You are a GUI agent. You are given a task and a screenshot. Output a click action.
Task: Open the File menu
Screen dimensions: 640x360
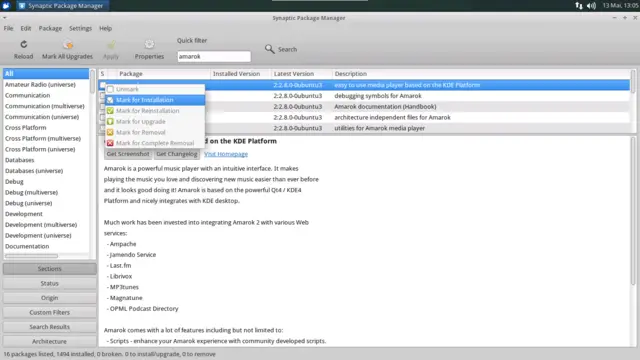(x=8, y=28)
